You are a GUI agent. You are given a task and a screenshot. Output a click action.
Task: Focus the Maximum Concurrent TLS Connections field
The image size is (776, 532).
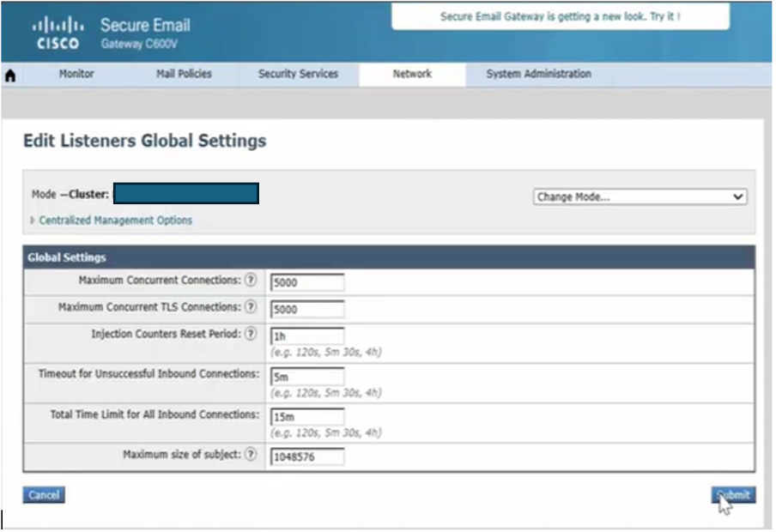307,309
